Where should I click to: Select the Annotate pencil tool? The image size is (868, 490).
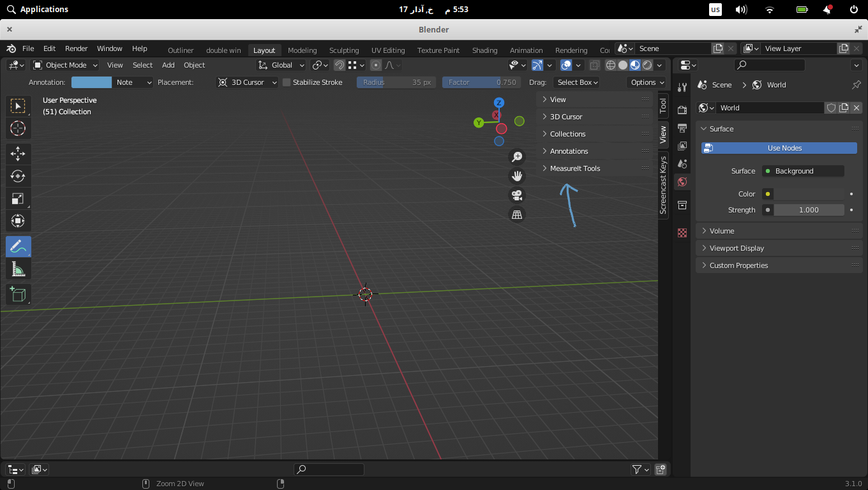tap(18, 246)
